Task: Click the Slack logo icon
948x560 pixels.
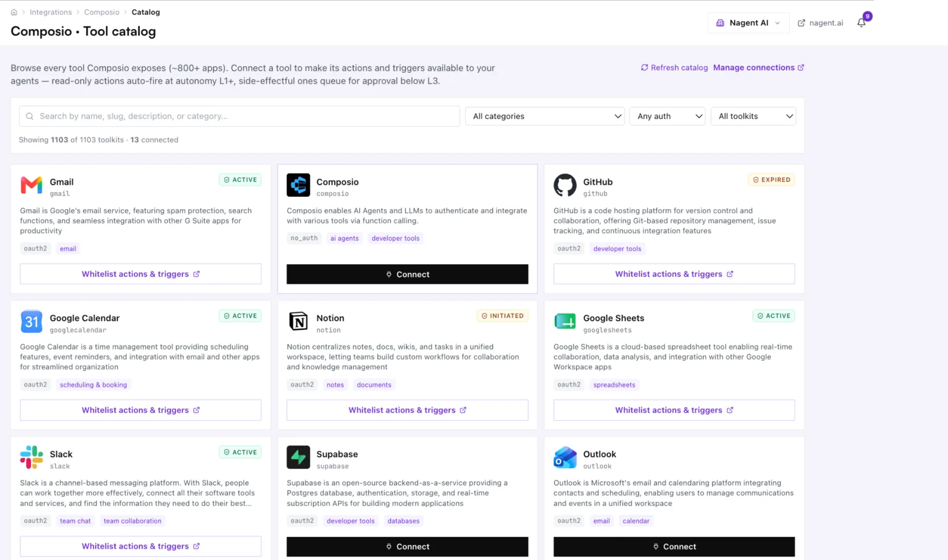Action: click(x=31, y=457)
